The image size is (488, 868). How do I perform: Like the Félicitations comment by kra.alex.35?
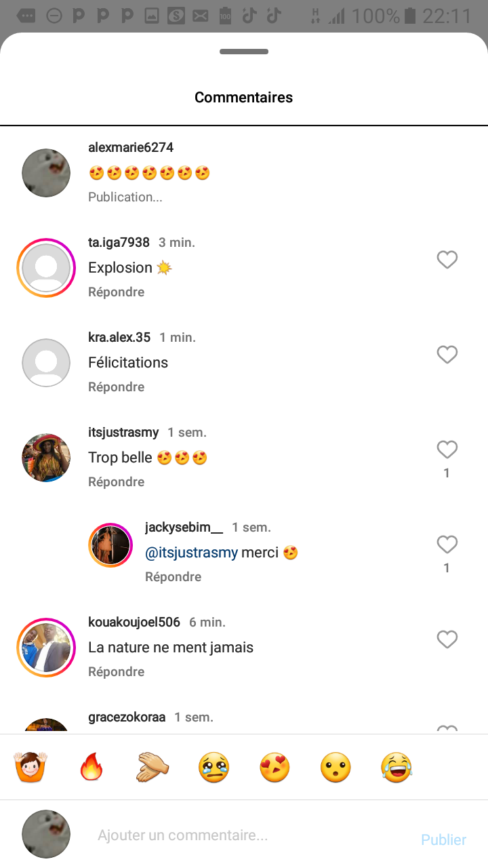[x=447, y=355]
